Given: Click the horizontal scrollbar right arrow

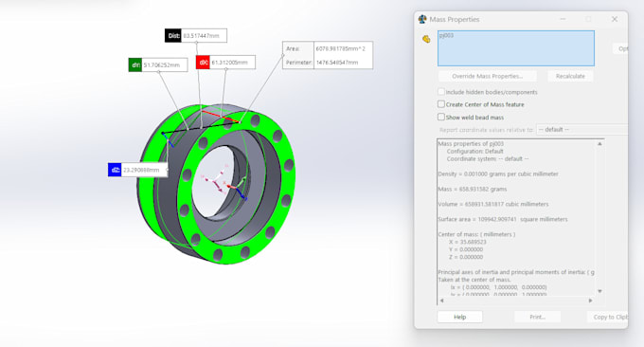Looking at the screenshot, I should pyautogui.click(x=590, y=301).
